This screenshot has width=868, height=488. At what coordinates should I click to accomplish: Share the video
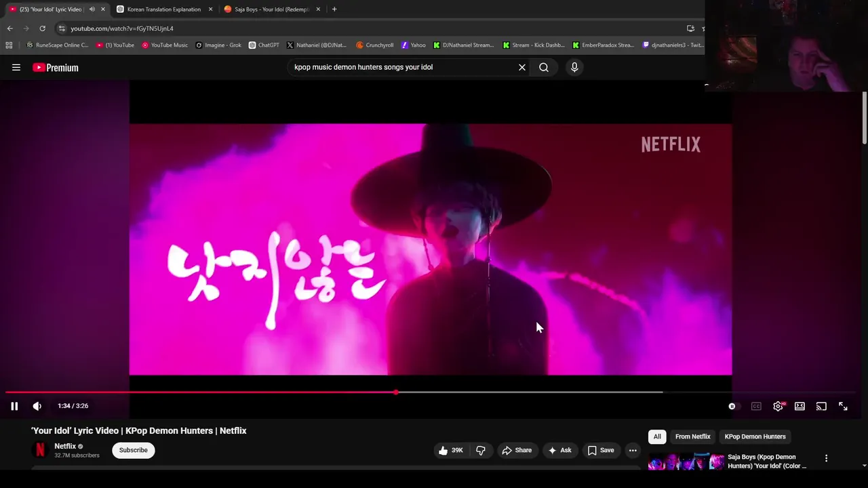pos(517,450)
